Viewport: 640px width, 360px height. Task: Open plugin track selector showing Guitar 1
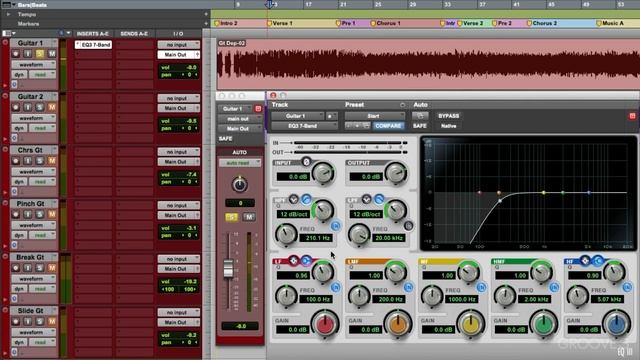point(298,116)
